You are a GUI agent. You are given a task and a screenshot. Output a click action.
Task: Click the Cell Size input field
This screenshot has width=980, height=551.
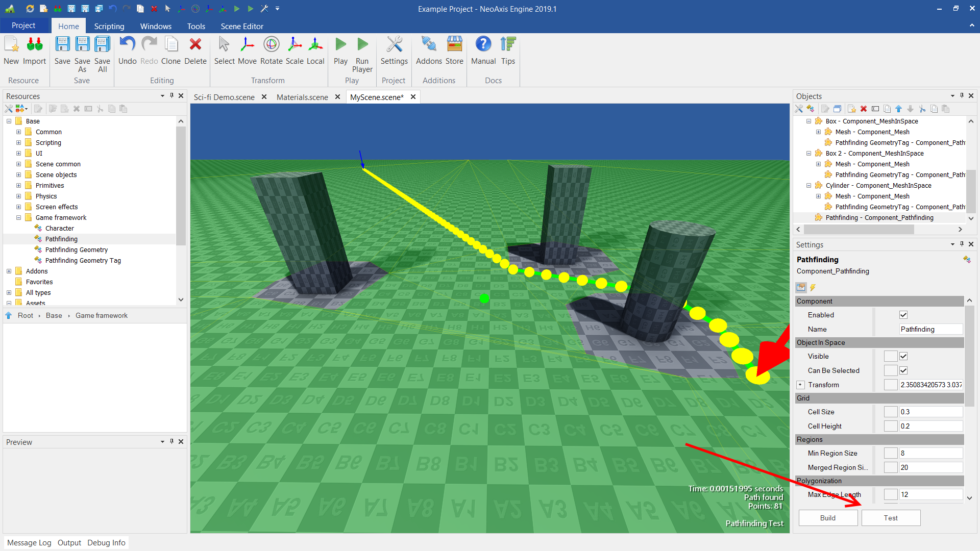[930, 412]
